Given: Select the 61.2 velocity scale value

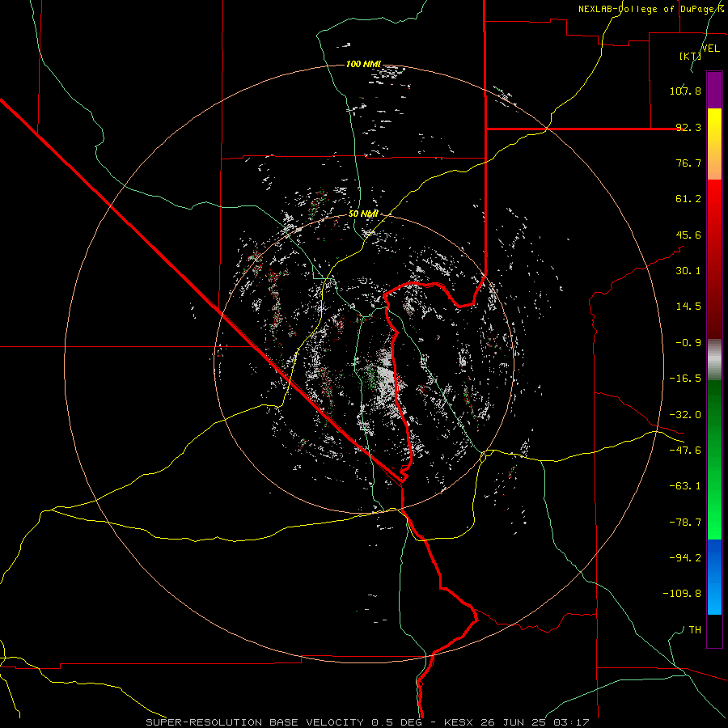Looking at the screenshot, I should (x=688, y=199).
